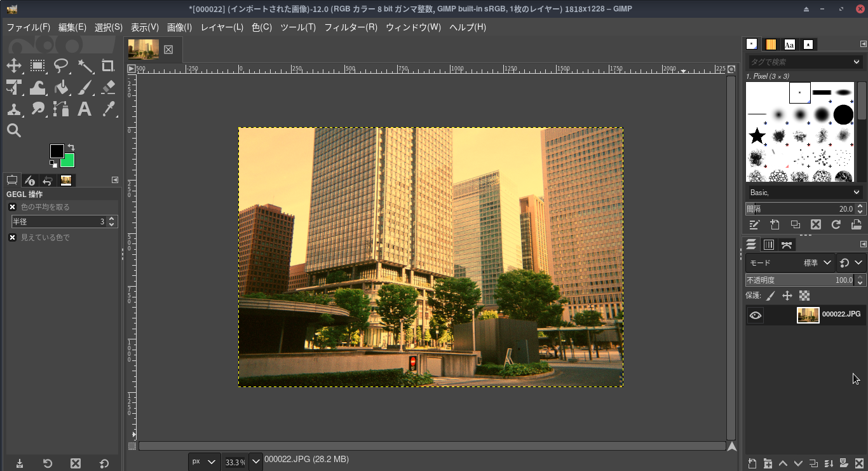Activate the Crop tool

pyautogui.click(x=108, y=65)
